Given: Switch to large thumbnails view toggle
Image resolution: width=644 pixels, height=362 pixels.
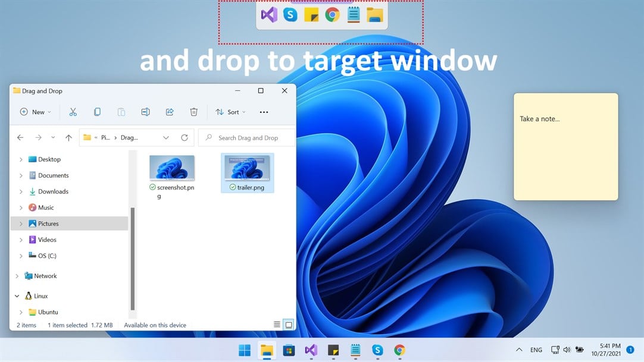Looking at the screenshot, I should click(289, 324).
